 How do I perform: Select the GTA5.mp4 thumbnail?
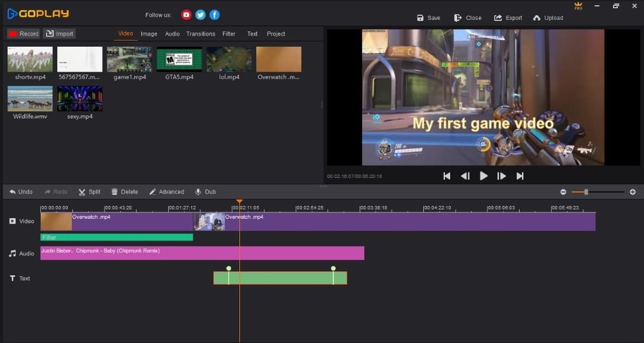coord(179,59)
